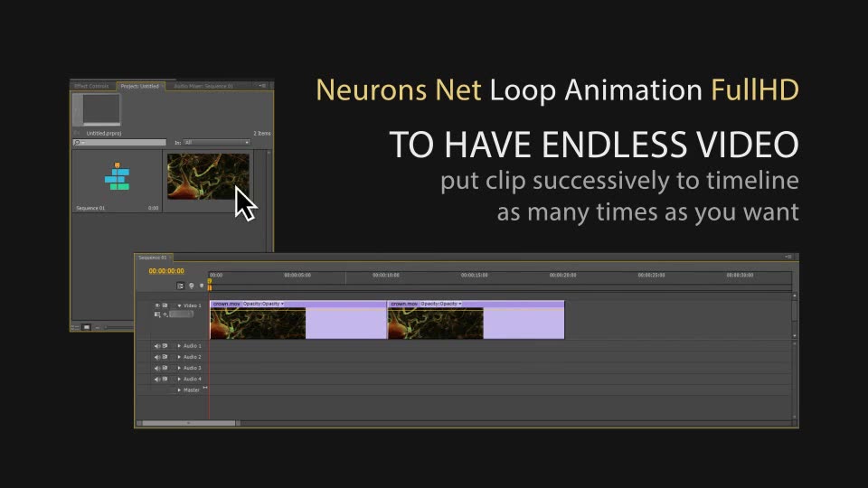The width and height of the screenshot is (868, 488).
Task: Mute the Audio 1 track speaker
Action: coord(156,346)
